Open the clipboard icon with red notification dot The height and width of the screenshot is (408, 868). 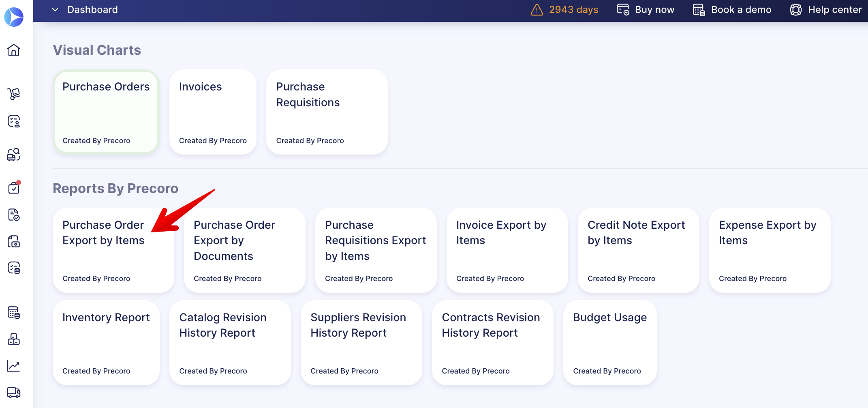pos(14,187)
